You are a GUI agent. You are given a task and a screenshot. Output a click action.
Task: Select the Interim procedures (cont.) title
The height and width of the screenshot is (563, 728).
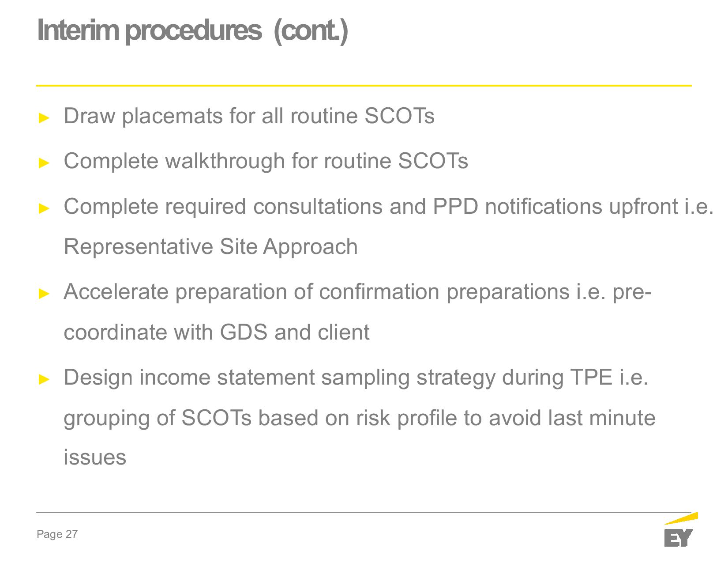coord(193,30)
